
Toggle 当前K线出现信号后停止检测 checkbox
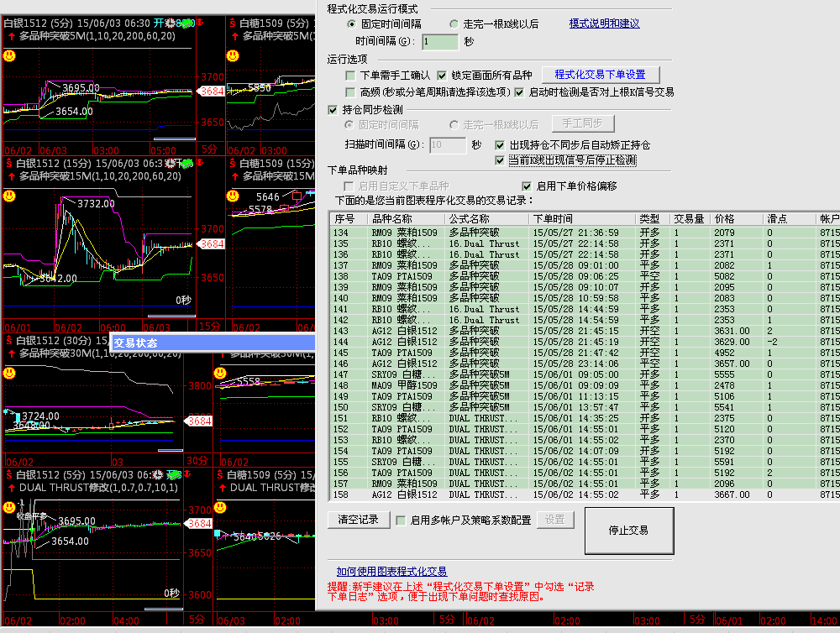(500, 160)
